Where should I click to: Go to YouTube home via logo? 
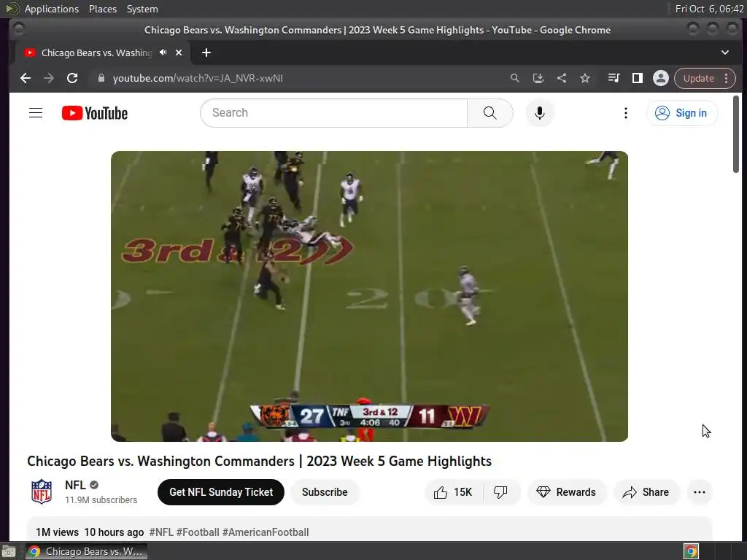[x=95, y=113]
